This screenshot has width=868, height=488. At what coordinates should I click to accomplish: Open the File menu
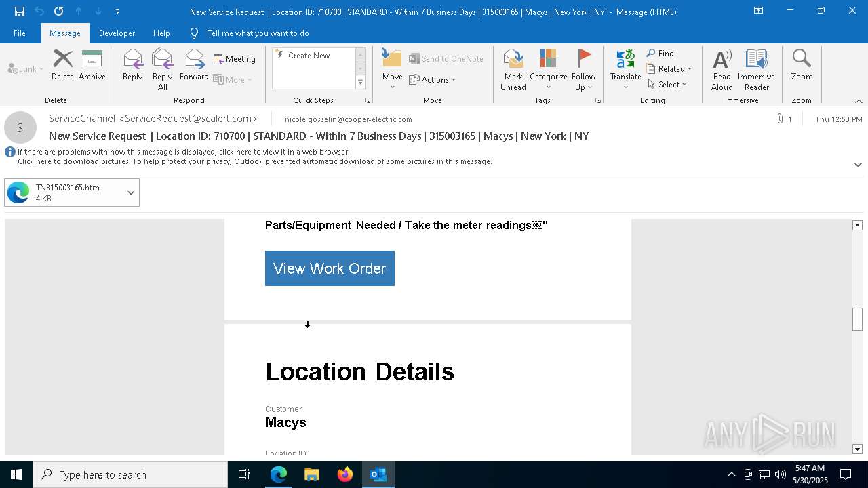click(x=20, y=33)
